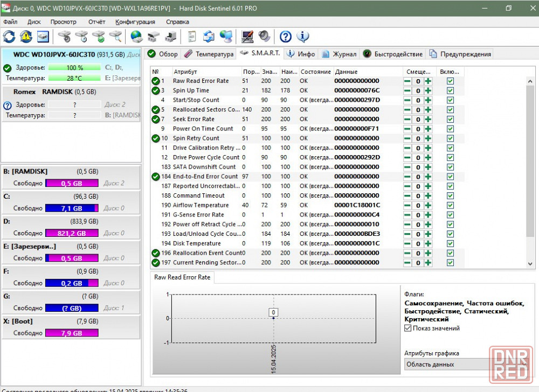Click the speaker sound toolbar icon
This screenshot has height=392, width=539.
[x=264, y=37]
